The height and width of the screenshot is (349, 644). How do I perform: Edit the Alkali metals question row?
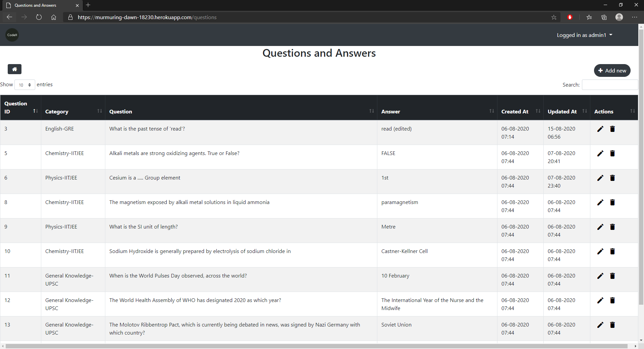coord(600,153)
